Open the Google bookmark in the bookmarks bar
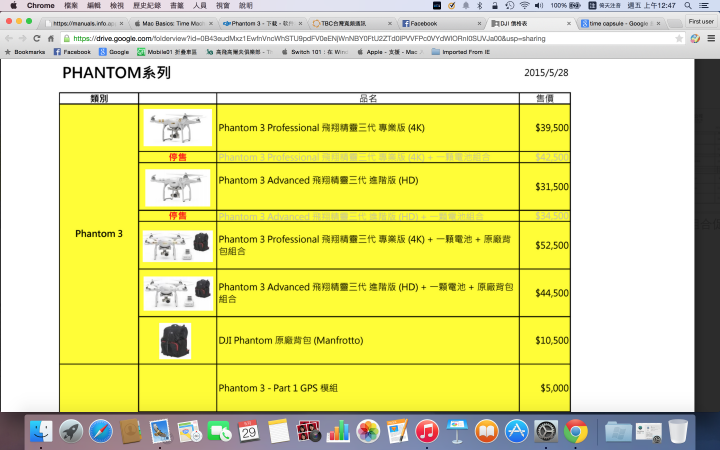This screenshot has width=720, height=450. [114, 52]
